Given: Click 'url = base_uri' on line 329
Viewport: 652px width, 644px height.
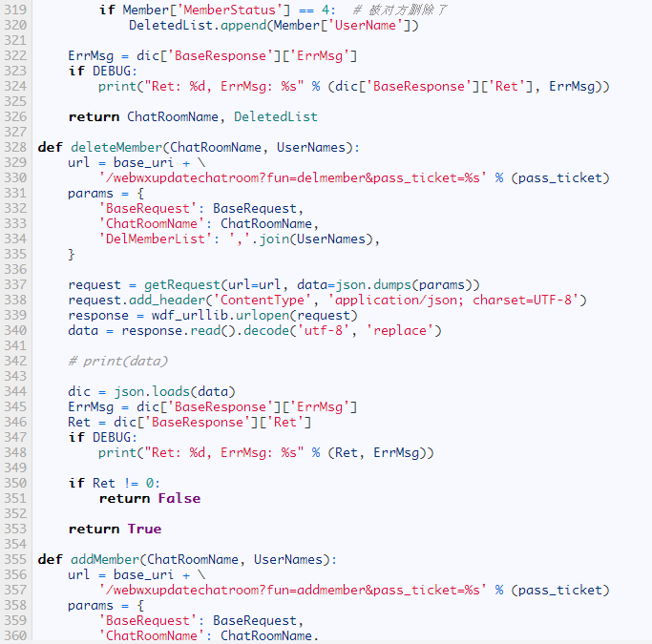Looking at the screenshot, I should (120, 163).
